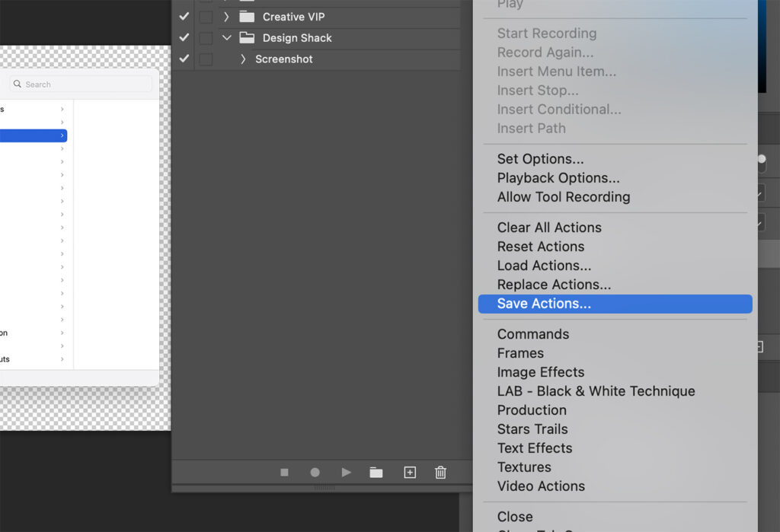Expand the Creative VIP action set
The width and height of the screenshot is (780, 532).
pyautogui.click(x=226, y=15)
